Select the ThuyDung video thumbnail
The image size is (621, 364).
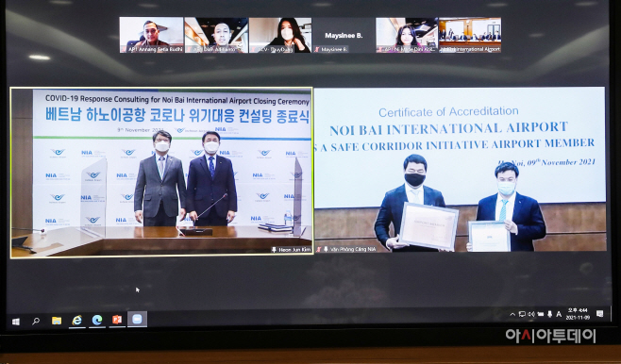[280, 35]
